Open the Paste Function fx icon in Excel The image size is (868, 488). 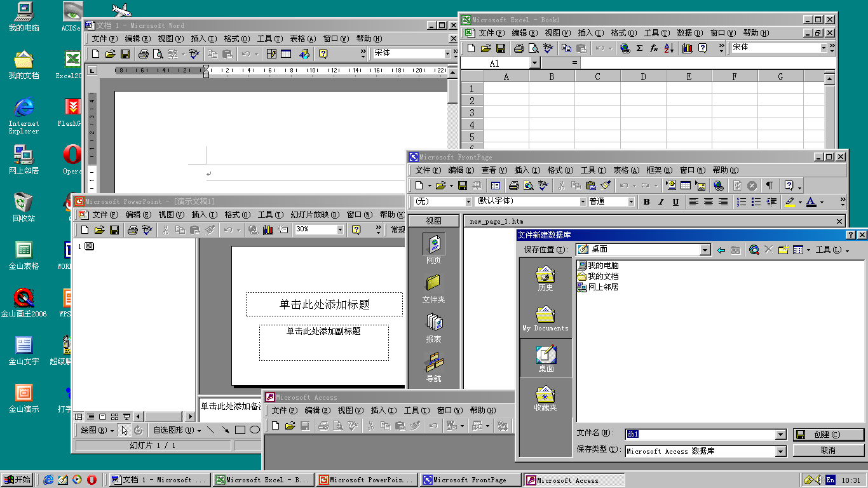[x=654, y=48]
